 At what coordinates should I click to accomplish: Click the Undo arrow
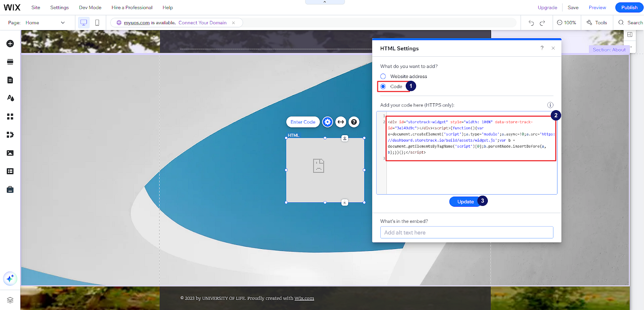[531, 23]
